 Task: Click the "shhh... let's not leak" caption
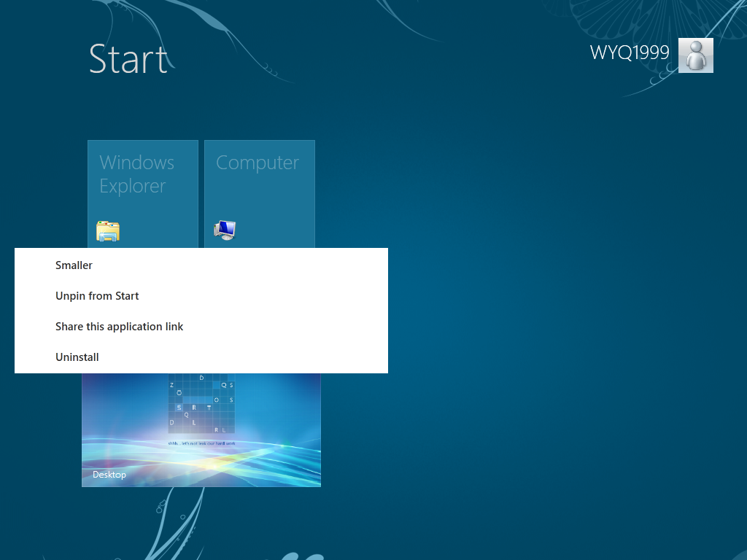click(x=201, y=443)
